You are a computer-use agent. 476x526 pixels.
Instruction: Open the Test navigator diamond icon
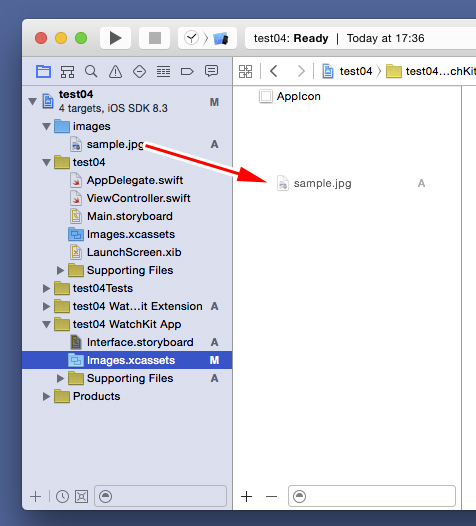coord(139,71)
